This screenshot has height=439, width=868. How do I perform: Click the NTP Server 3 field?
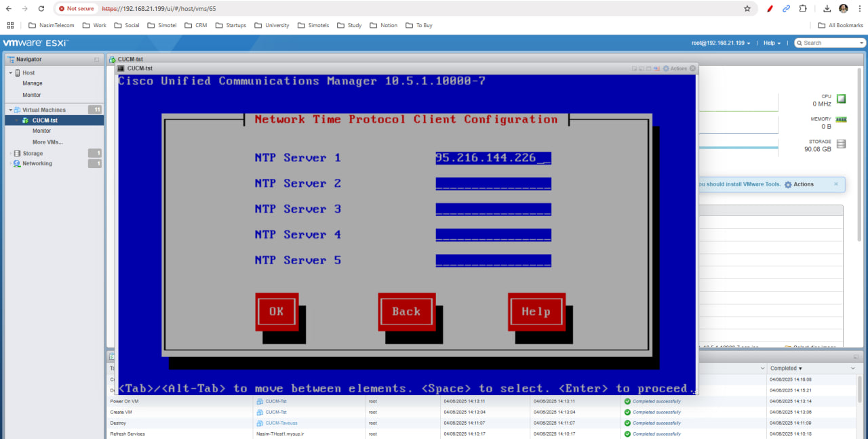[493, 209]
